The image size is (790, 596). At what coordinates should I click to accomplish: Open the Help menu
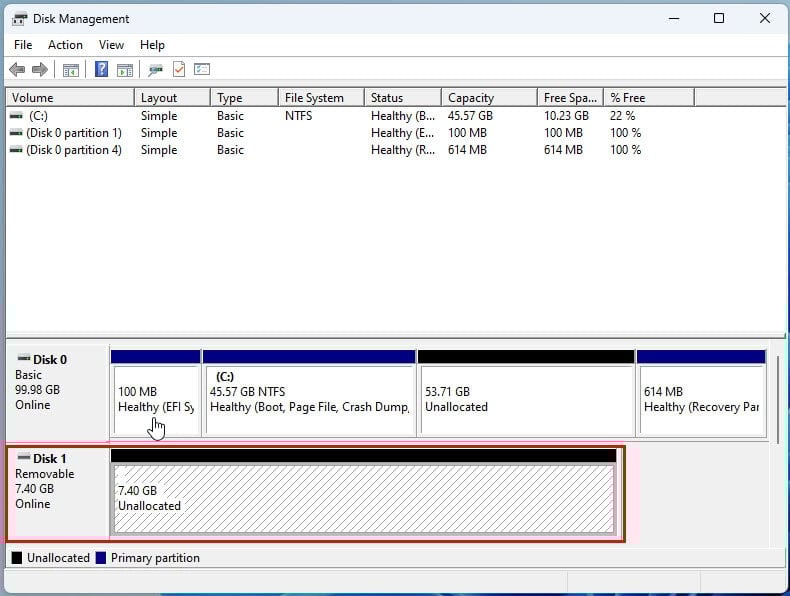point(152,45)
